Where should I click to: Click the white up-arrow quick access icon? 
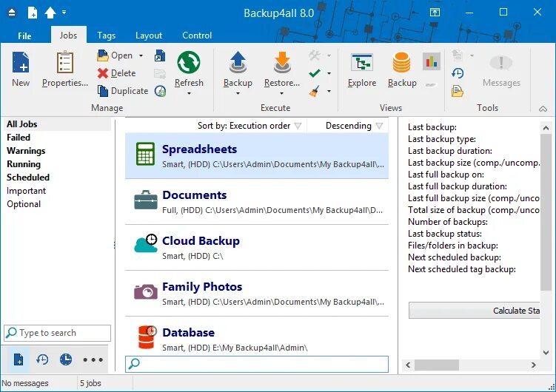(x=50, y=13)
